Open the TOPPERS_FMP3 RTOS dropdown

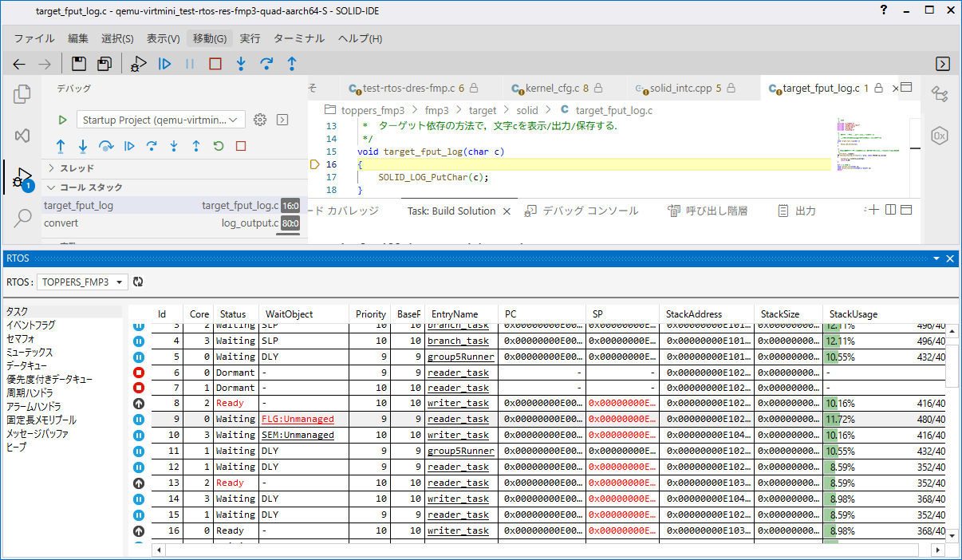[x=83, y=282]
